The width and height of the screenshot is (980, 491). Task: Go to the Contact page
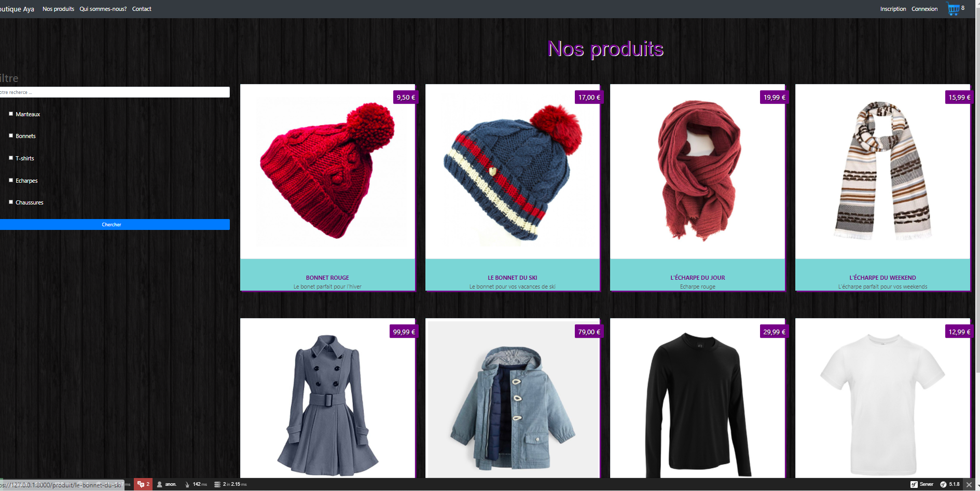pos(142,9)
